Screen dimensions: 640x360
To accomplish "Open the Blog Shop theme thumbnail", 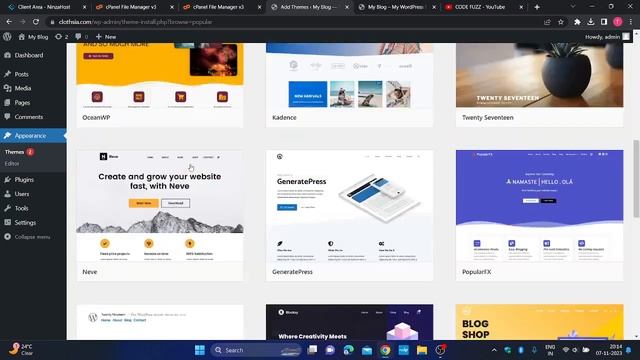I will (540, 322).
